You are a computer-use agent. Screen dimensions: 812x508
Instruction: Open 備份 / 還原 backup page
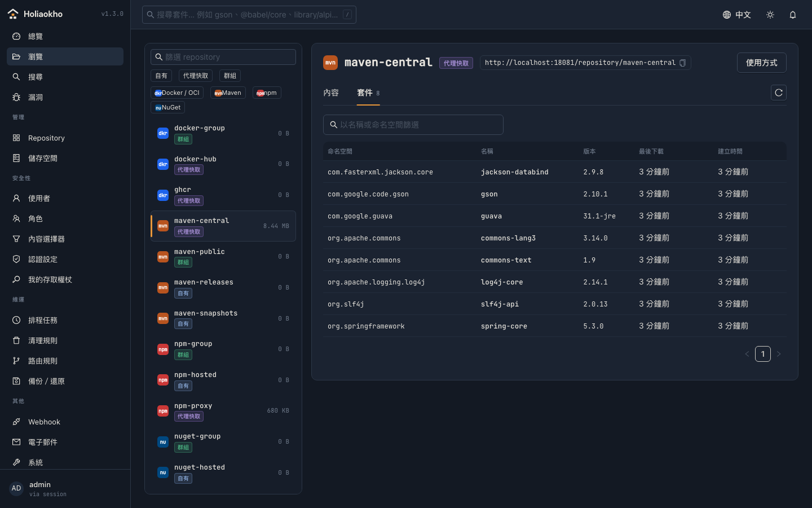[65, 381]
